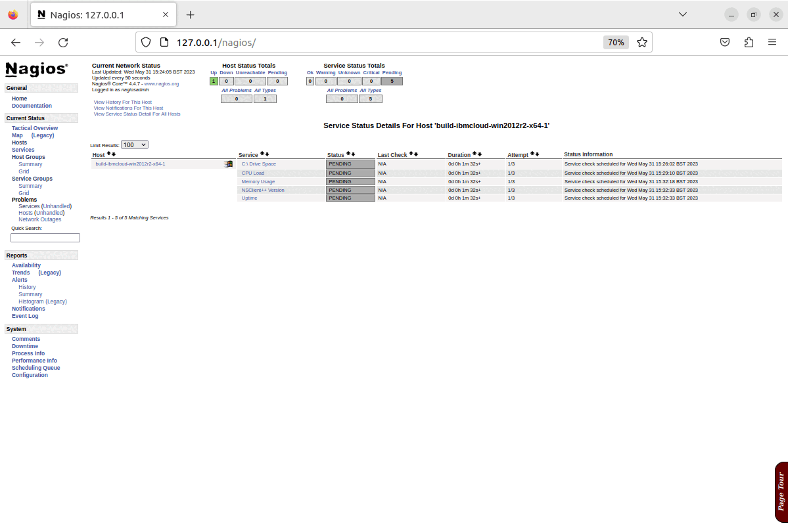Click the Nagios logo
The height and width of the screenshot is (532, 788).
click(x=37, y=70)
